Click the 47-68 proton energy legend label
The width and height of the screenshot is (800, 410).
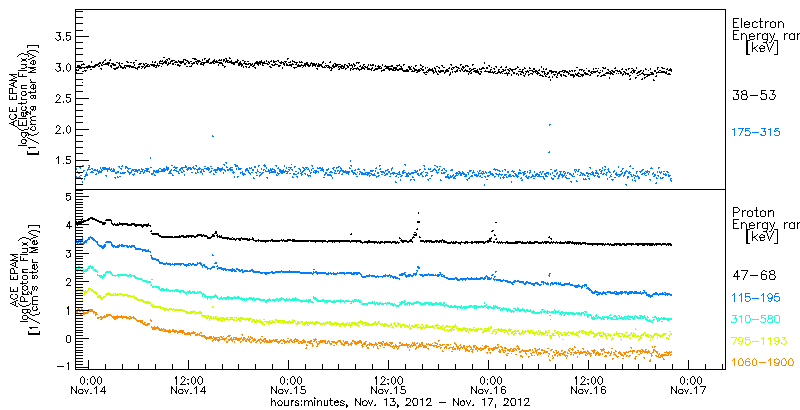coord(754,275)
